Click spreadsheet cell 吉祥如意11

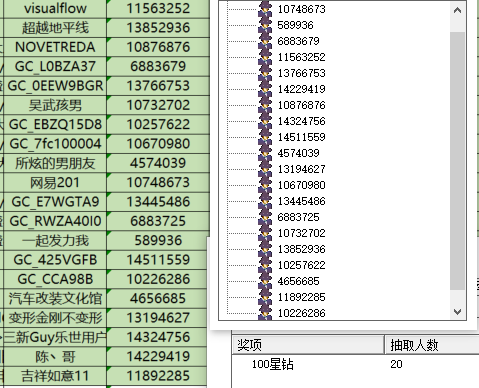[x=55, y=376]
